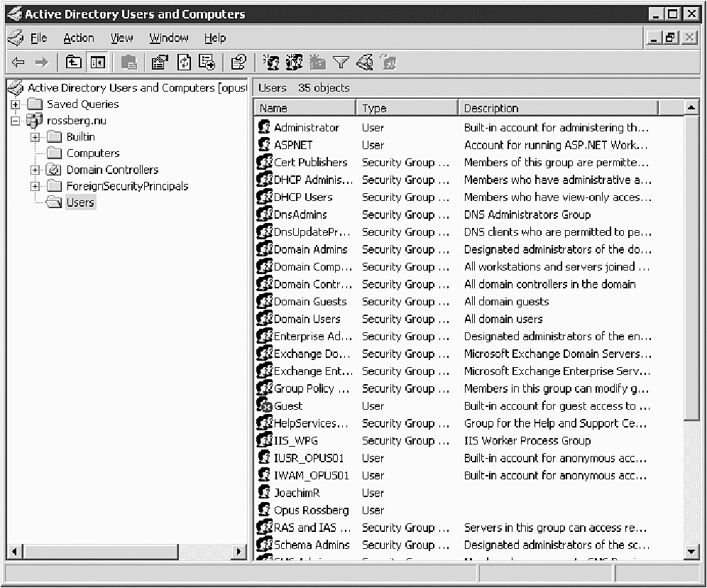Select the Domain Admins security group
This screenshot has height=588, width=707.
[310, 249]
